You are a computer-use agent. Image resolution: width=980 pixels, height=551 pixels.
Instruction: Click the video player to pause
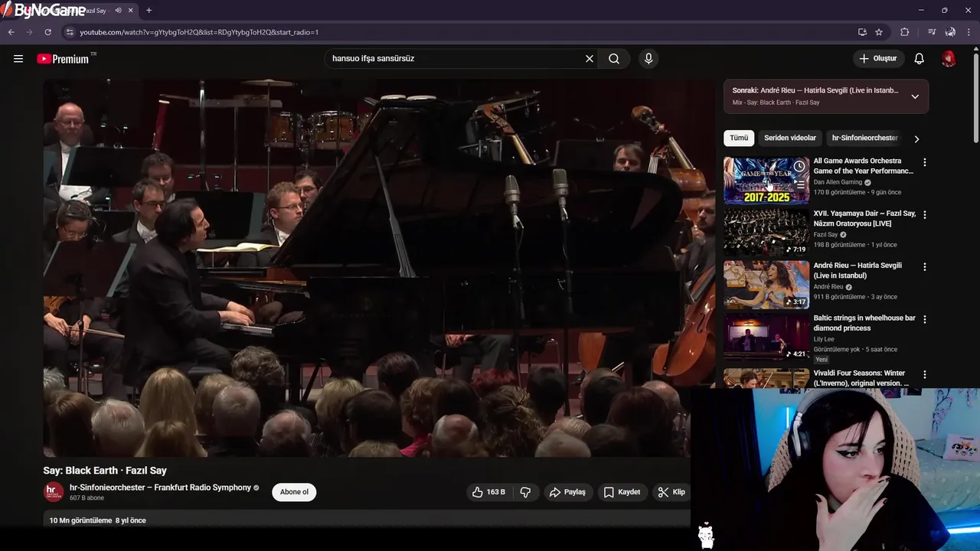point(379,268)
